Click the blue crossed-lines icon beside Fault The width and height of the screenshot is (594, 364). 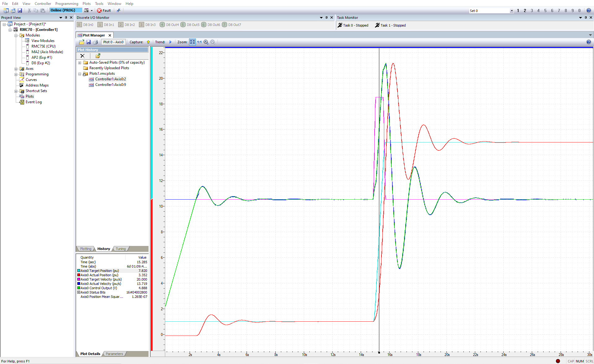click(118, 11)
